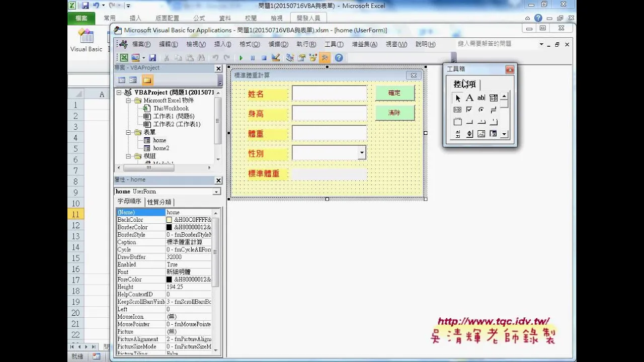Pick the CheckBox control in the Toolbox
Image resolution: width=644 pixels, height=362 pixels.
(469, 110)
